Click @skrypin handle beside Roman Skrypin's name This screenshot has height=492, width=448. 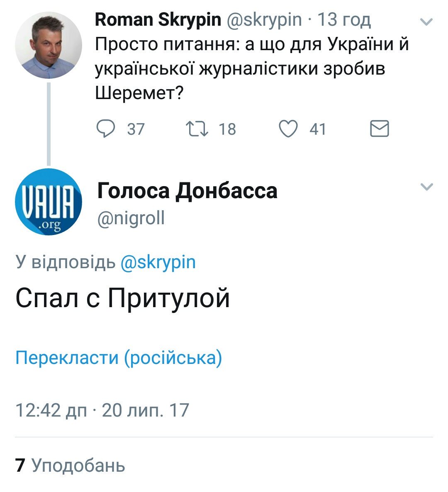click(x=264, y=19)
